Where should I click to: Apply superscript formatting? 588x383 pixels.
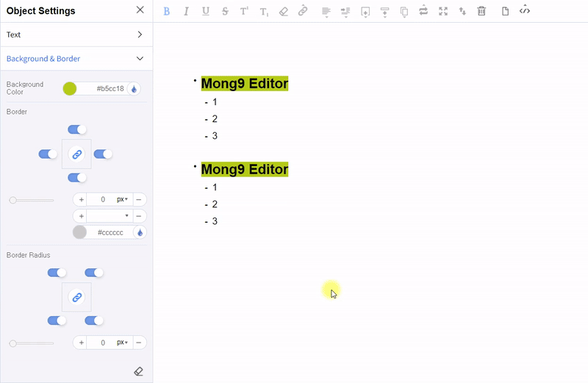244,11
